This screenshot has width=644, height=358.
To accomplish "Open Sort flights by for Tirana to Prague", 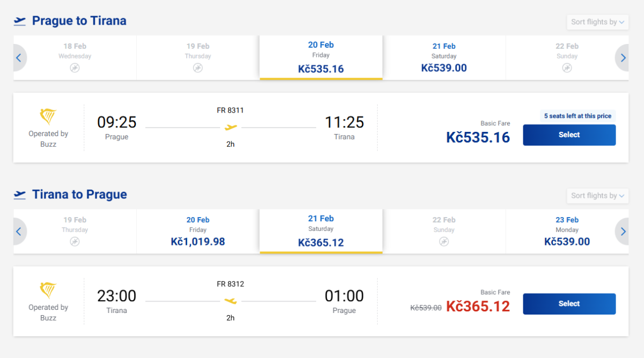I will 597,196.
